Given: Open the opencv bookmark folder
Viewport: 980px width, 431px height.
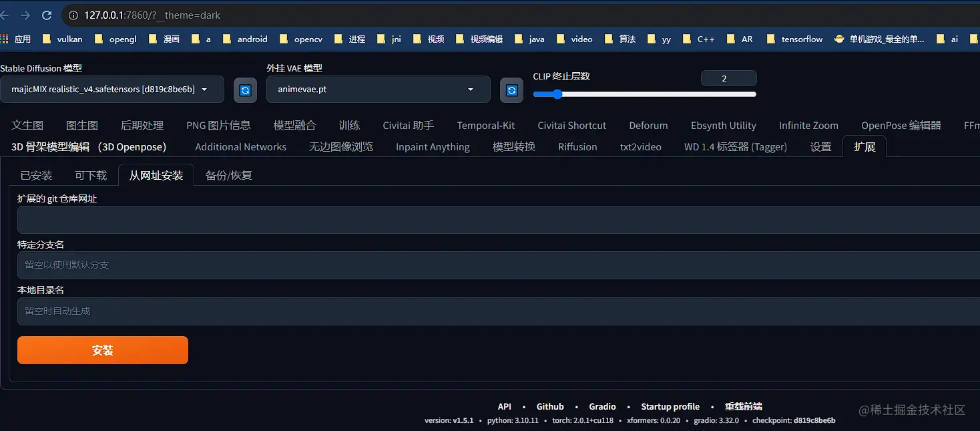Looking at the screenshot, I should click(x=301, y=39).
